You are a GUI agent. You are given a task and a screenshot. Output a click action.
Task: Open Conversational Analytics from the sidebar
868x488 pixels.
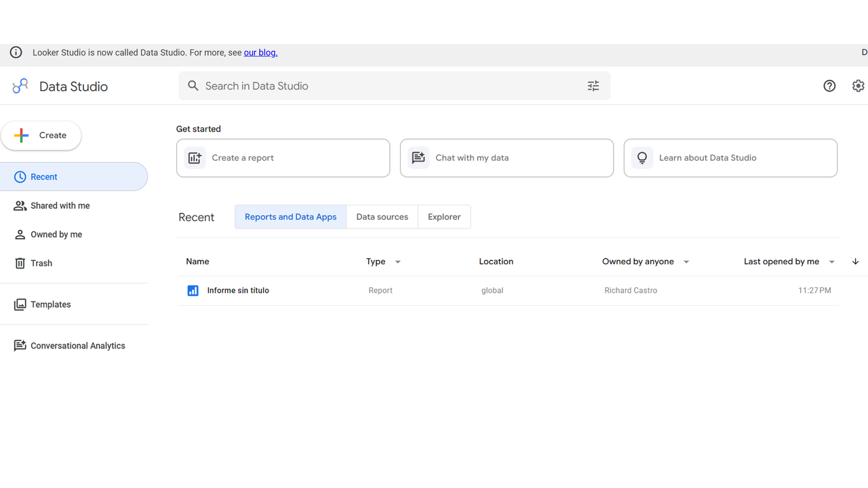(74, 346)
